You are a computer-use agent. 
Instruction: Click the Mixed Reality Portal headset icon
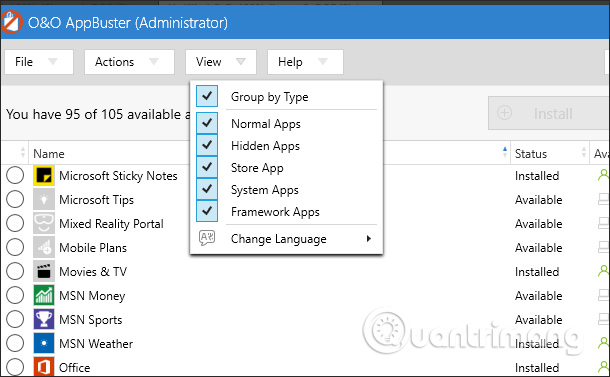point(44,223)
